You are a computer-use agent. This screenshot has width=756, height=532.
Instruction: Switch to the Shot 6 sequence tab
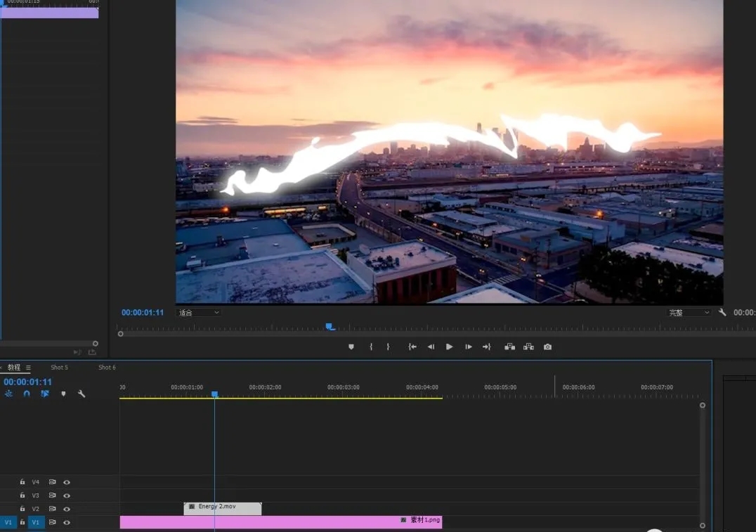(x=107, y=368)
